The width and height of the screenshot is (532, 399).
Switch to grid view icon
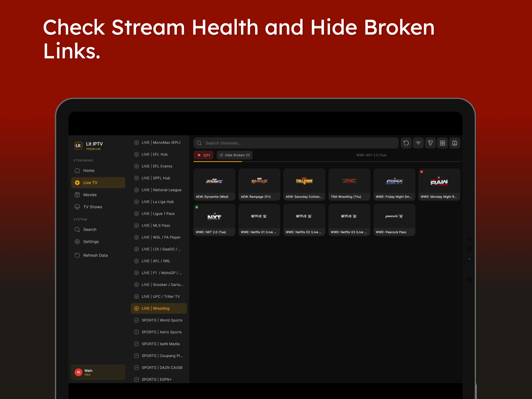coord(442,143)
